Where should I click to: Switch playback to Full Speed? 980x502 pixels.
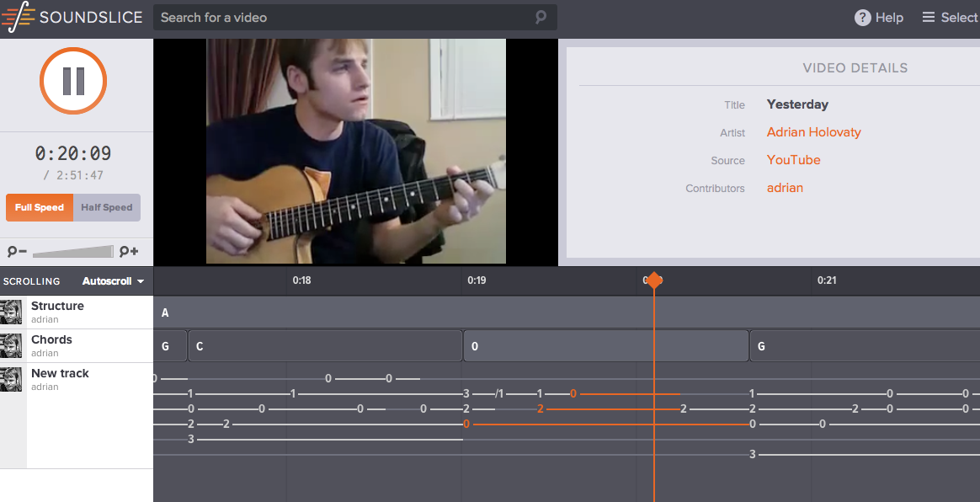pos(40,208)
